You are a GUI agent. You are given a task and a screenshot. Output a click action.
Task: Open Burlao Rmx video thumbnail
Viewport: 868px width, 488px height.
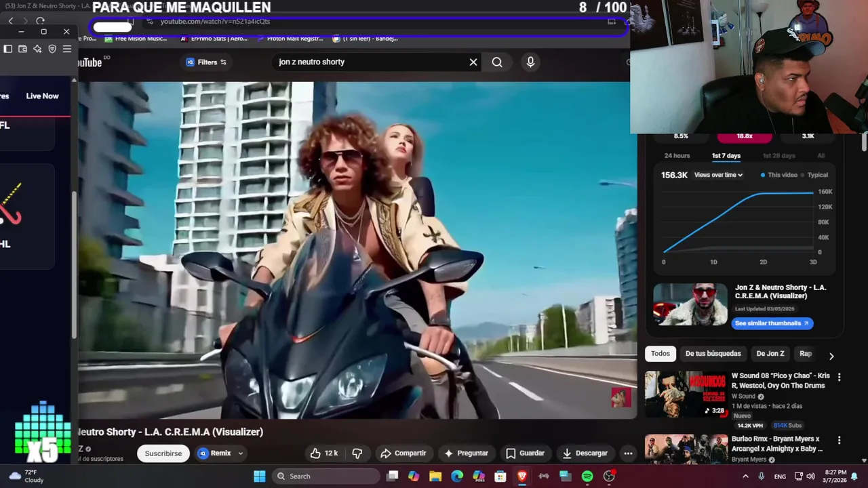686,449
